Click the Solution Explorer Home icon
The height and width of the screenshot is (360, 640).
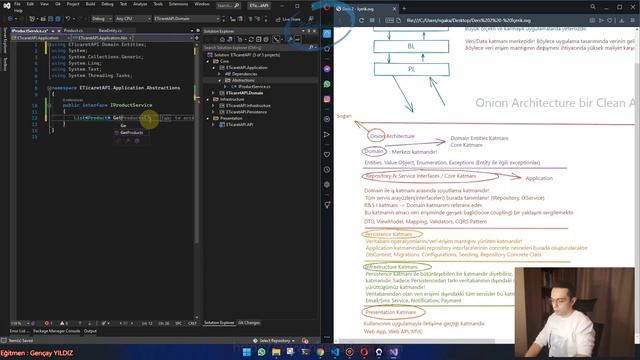(x=222, y=40)
